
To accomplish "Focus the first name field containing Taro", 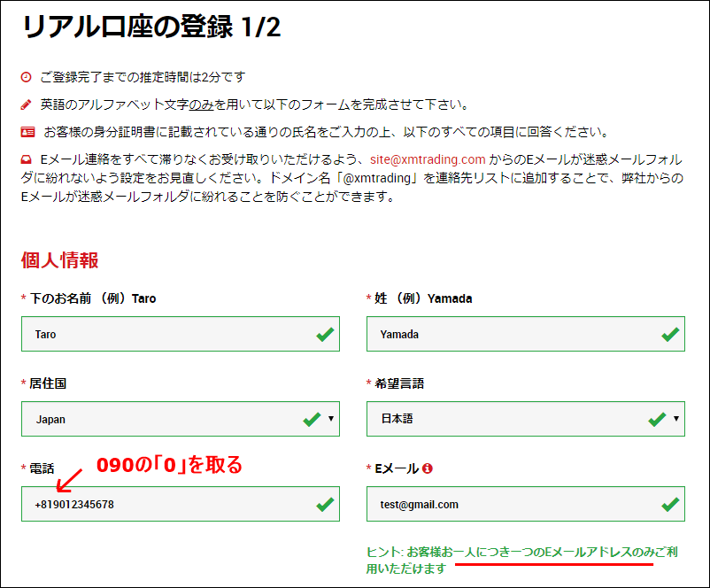I will pos(181,334).
